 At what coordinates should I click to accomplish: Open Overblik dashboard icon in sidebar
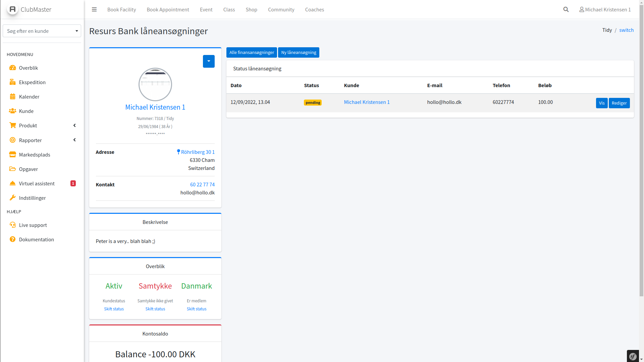pos(13,68)
